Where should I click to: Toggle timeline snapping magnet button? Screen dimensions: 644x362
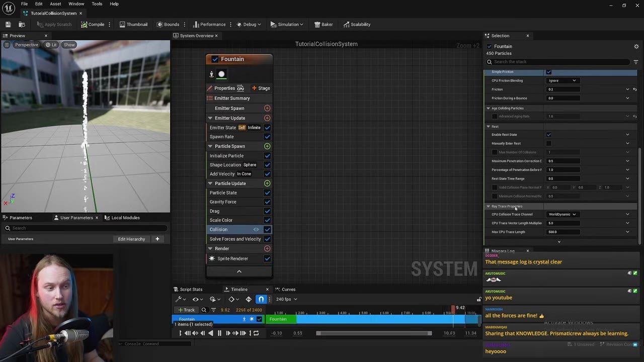tap(261, 299)
